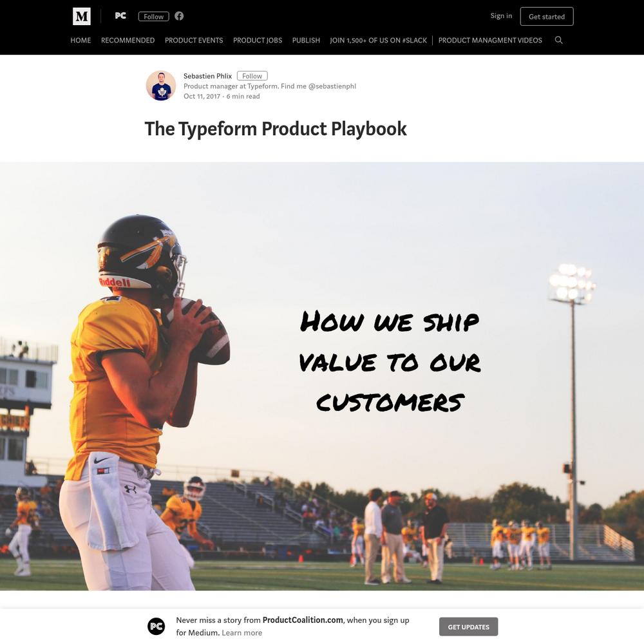Open PRODUCT MANAGMENT VIDEOS menu item
Screen dimensions: 644x644
[490, 40]
